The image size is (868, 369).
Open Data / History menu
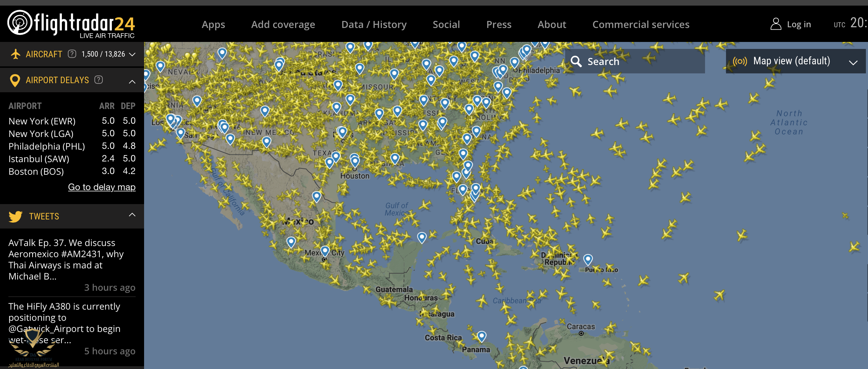374,24
